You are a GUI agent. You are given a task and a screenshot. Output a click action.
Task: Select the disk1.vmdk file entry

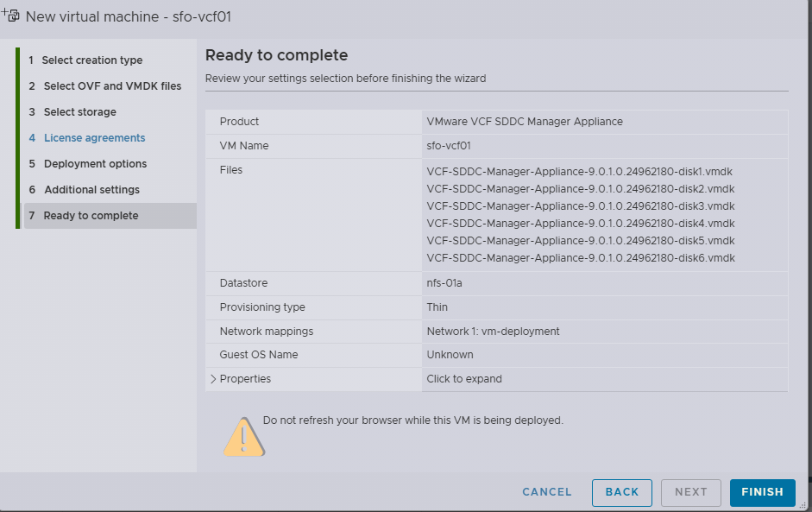[579, 172]
